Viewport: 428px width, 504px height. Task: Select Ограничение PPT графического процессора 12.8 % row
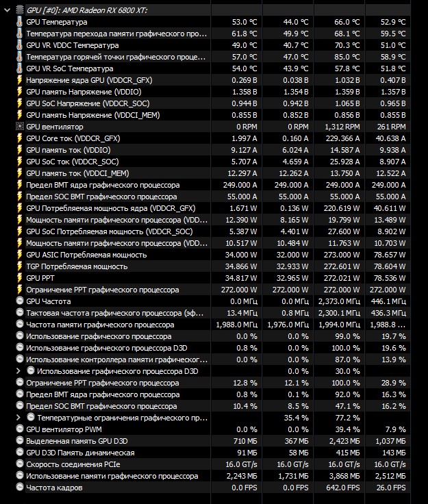(213, 383)
